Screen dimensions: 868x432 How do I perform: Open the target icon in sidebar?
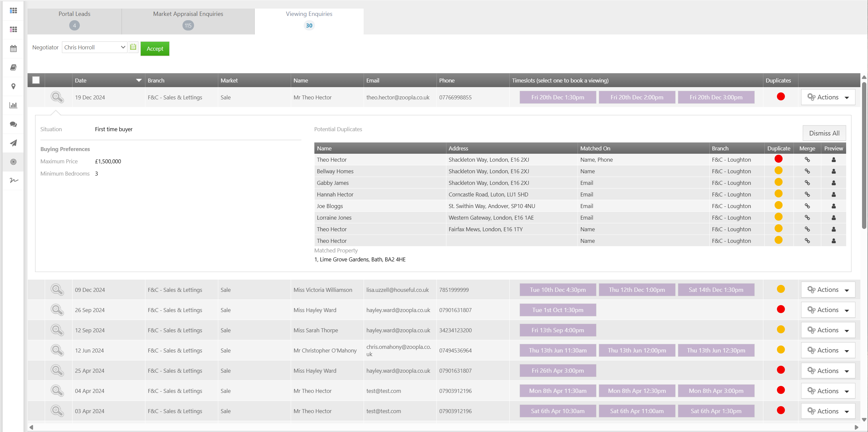pyautogui.click(x=14, y=162)
